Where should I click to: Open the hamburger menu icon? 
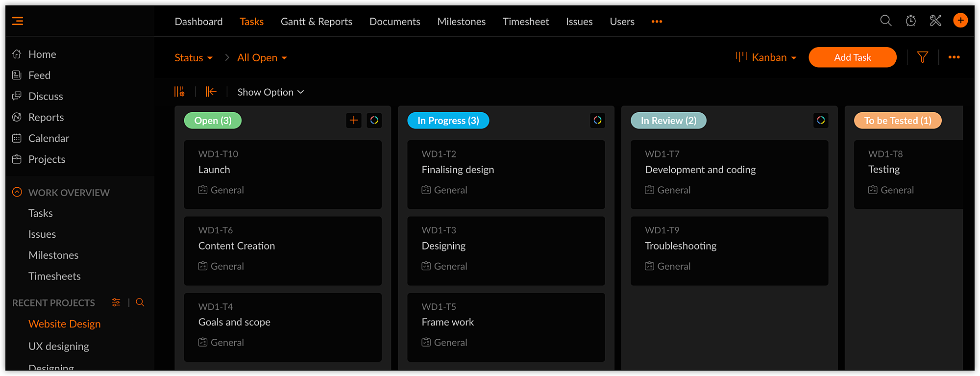(18, 21)
